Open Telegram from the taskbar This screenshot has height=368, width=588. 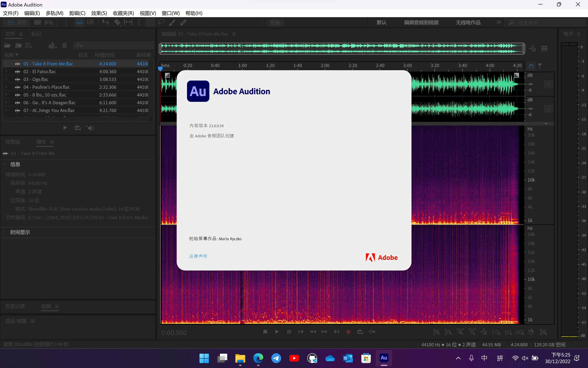[276, 358]
